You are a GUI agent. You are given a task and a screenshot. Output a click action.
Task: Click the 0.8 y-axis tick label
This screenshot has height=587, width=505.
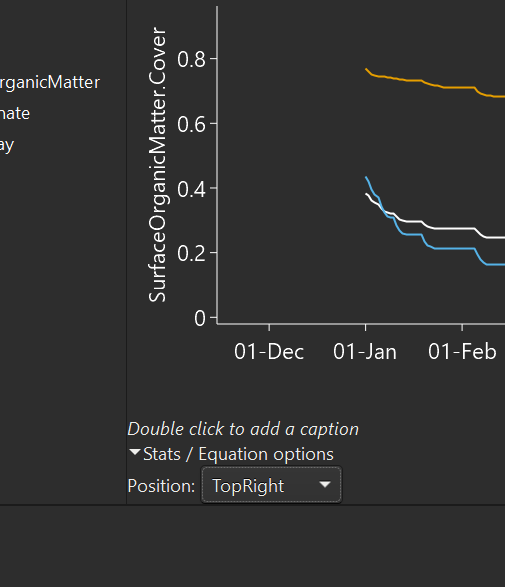[x=191, y=60]
